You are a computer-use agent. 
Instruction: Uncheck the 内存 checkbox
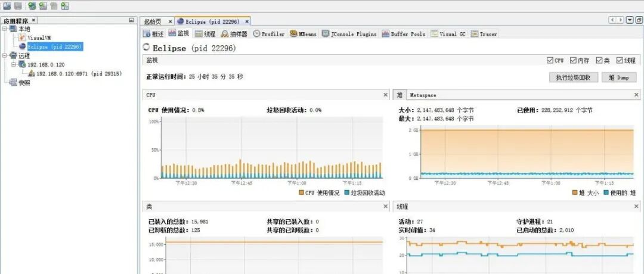point(573,60)
